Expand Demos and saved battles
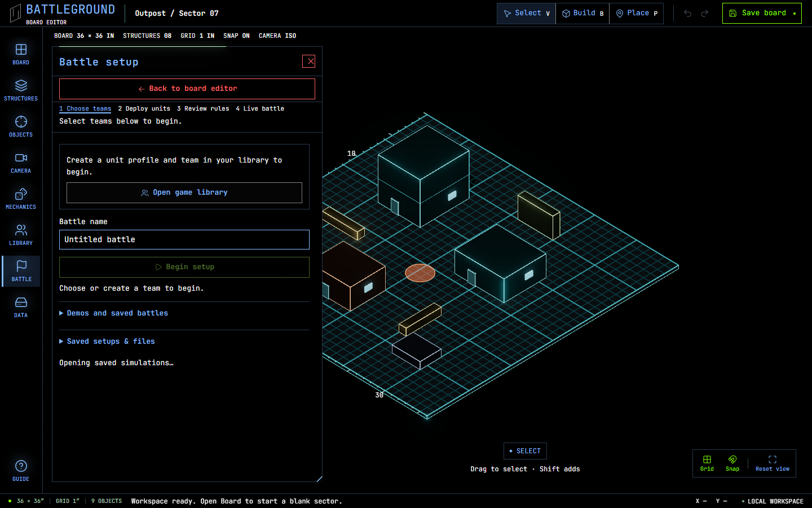The image size is (812, 508). point(184,313)
